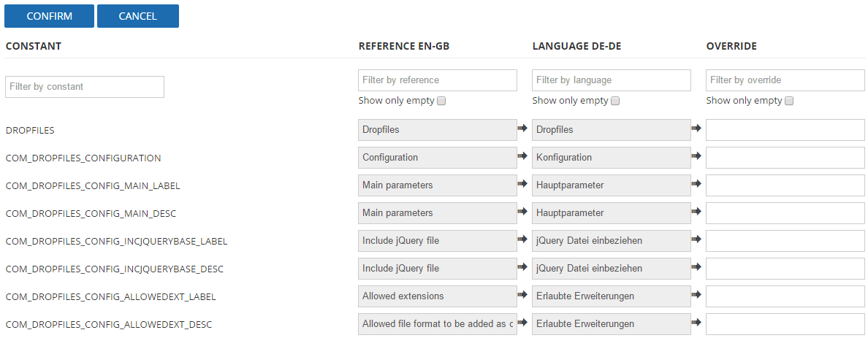
Task: Click into 'Filter by reference' box
Action: [x=437, y=80]
